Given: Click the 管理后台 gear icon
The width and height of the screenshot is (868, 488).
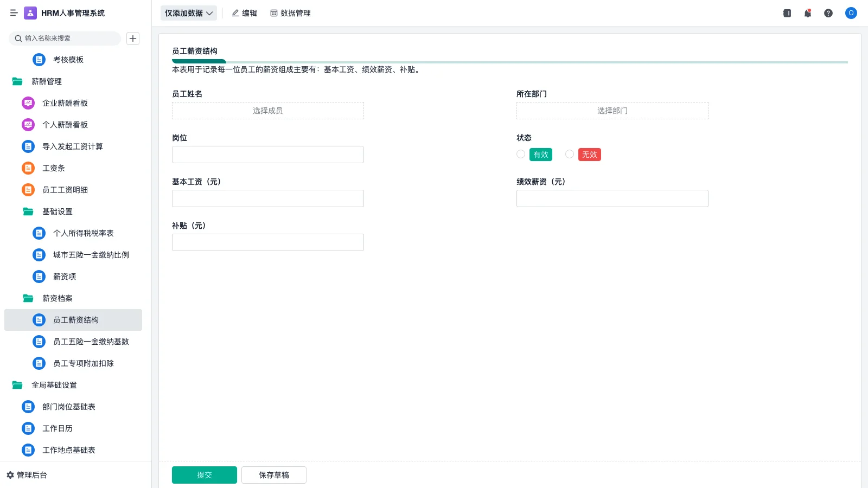Looking at the screenshot, I should click(x=9, y=475).
